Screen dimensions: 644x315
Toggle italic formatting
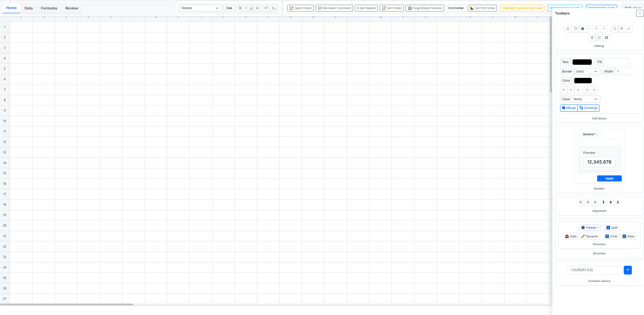click(246, 8)
